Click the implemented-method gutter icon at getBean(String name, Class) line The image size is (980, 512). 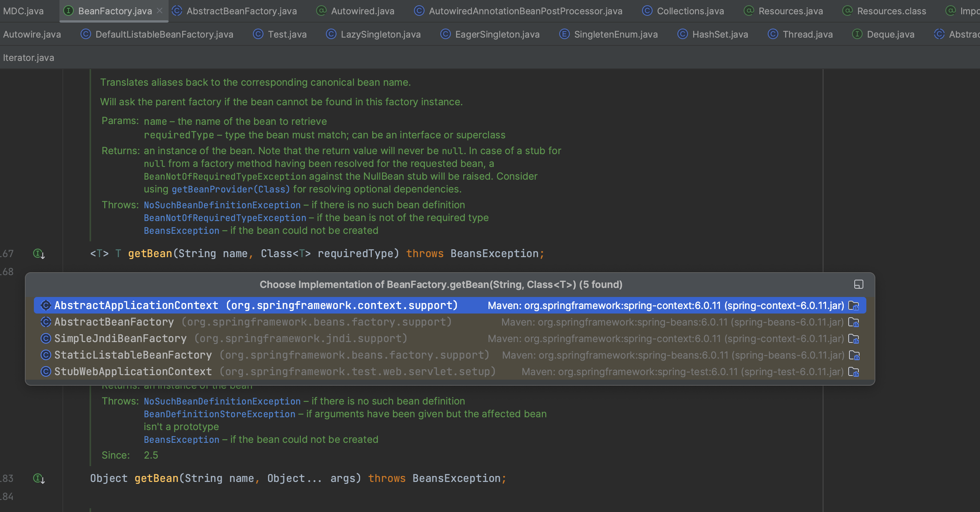pos(39,253)
